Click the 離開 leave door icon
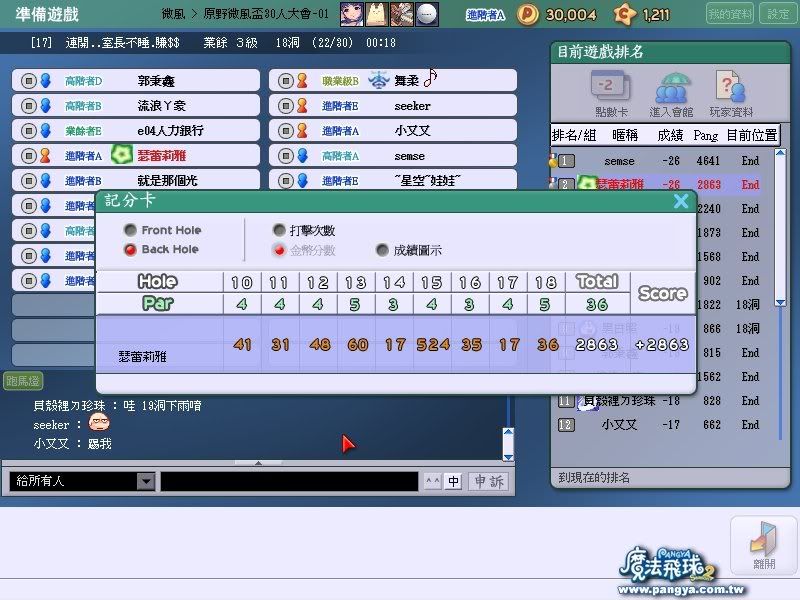 pyautogui.click(x=764, y=544)
